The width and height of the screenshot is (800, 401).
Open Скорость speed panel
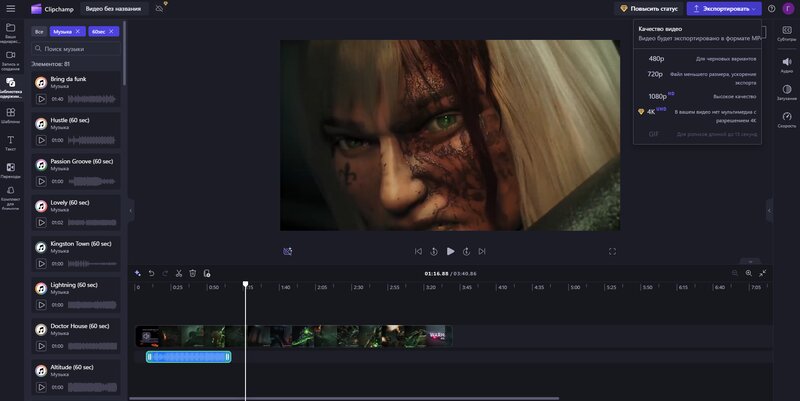[787, 120]
